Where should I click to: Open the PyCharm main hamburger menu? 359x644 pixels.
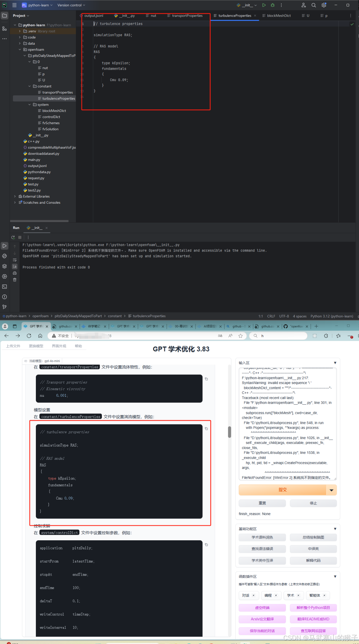(14, 5)
